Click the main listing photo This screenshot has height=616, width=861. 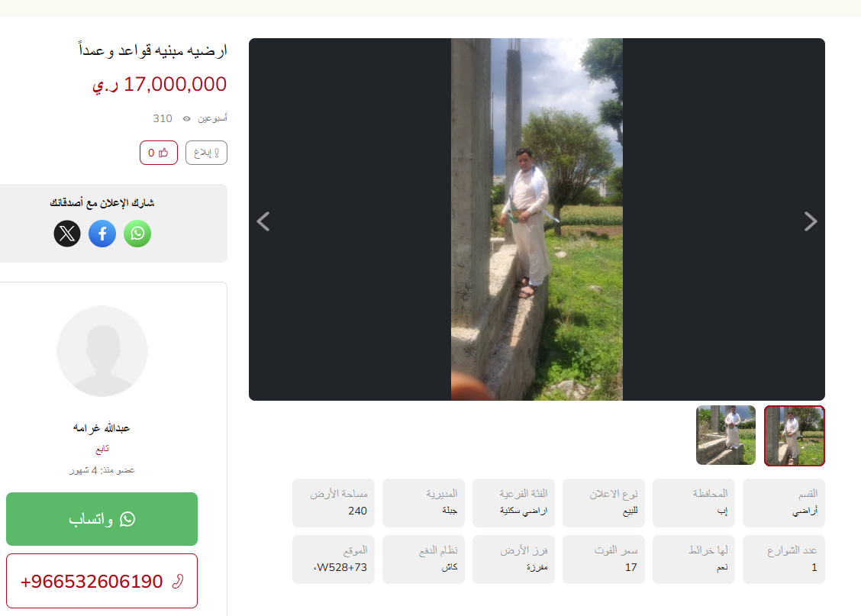[537, 219]
